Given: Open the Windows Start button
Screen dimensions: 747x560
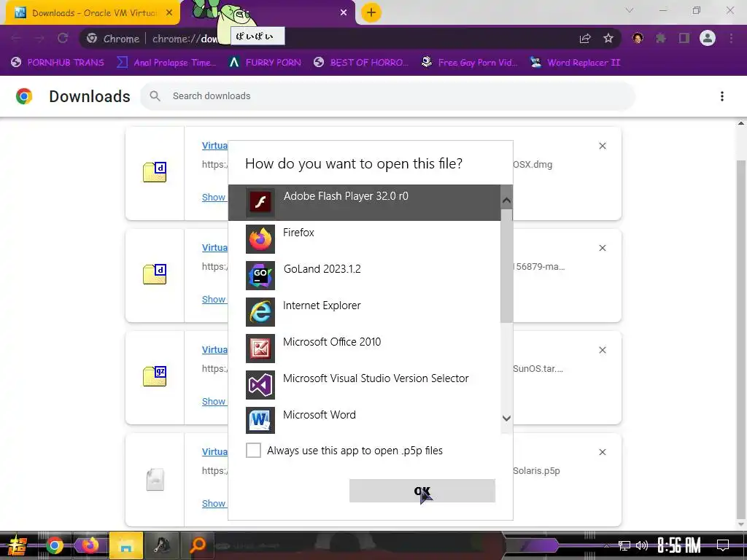Looking at the screenshot, I should pos(18,545).
